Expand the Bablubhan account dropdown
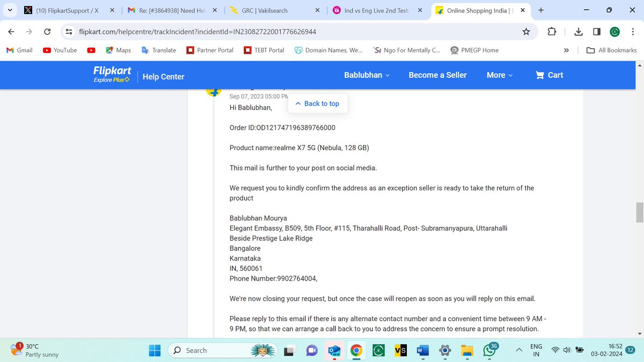Viewport: 644px width, 362px height. coord(367,75)
